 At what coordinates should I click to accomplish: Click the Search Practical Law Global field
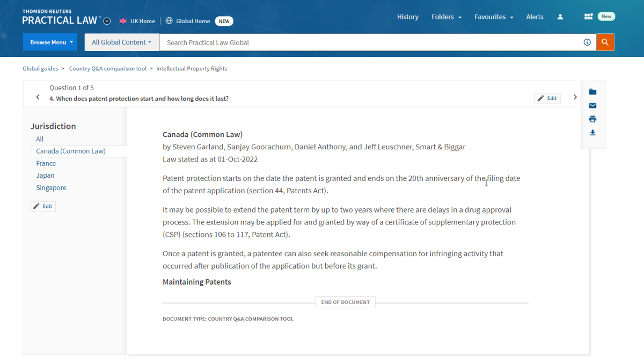(x=370, y=42)
